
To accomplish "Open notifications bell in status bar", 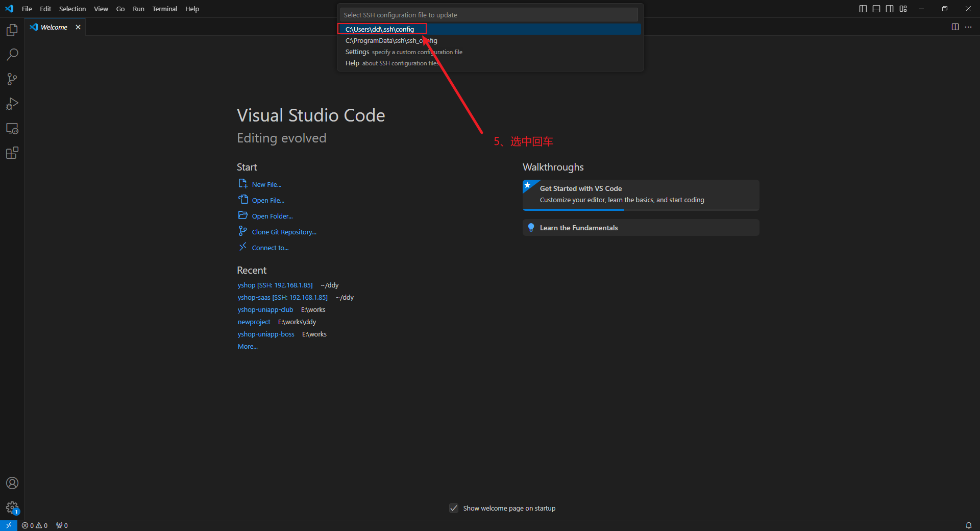I will (968, 525).
